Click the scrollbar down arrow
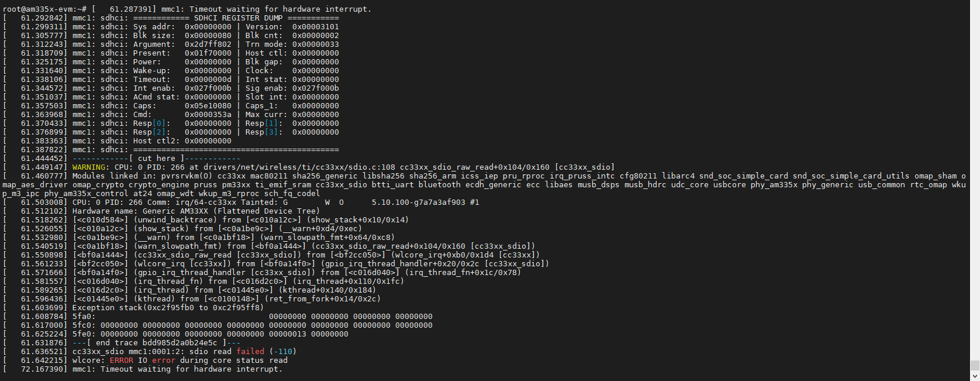 [975, 376]
